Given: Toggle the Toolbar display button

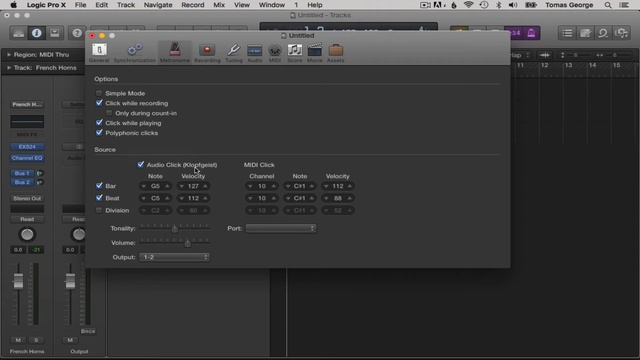Looking at the screenshot, I should coord(54,33).
